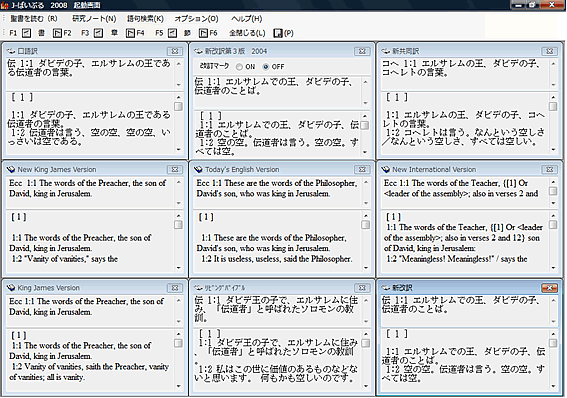Click the 新改訳第3版 2004 panel title icon

(x=198, y=51)
